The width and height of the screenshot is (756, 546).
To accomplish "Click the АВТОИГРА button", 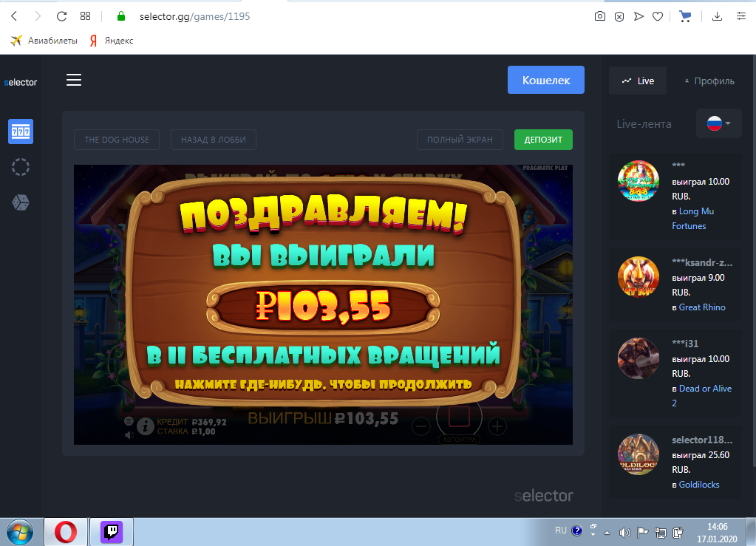I will click(459, 440).
